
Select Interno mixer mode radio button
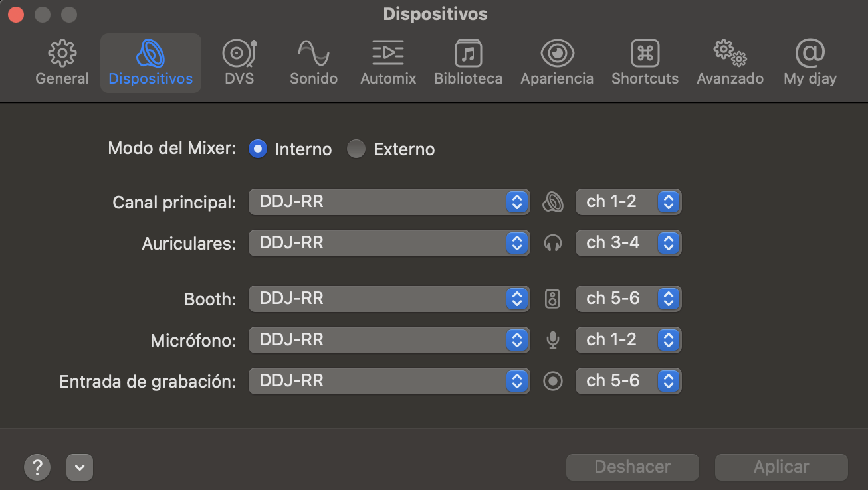coord(258,149)
